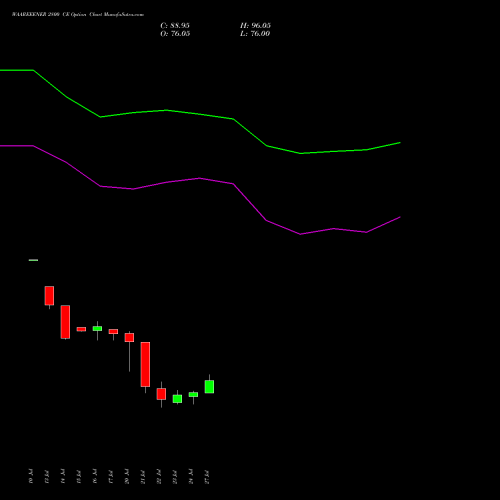Click the last green candle for 27 Jul
Screen dimensions: 500x500
209,387
